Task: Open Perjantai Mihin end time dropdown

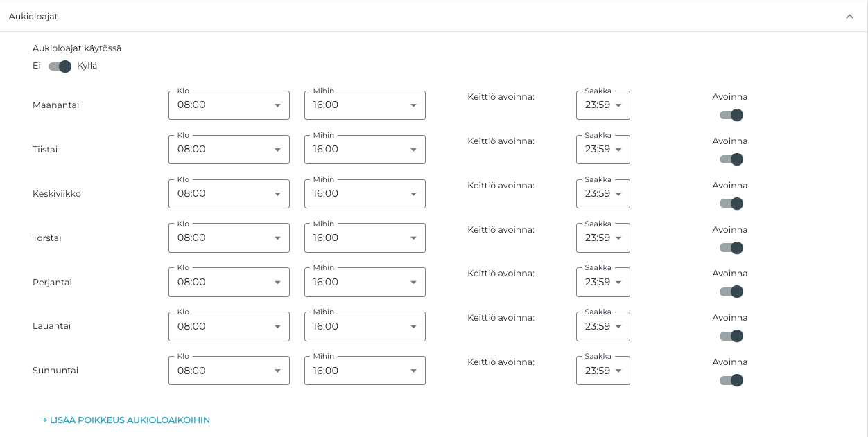Action: [365, 283]
